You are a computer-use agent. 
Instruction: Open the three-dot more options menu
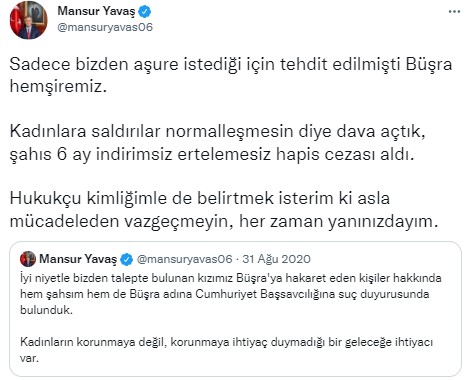pyautogui.click(x=454, y=12)
